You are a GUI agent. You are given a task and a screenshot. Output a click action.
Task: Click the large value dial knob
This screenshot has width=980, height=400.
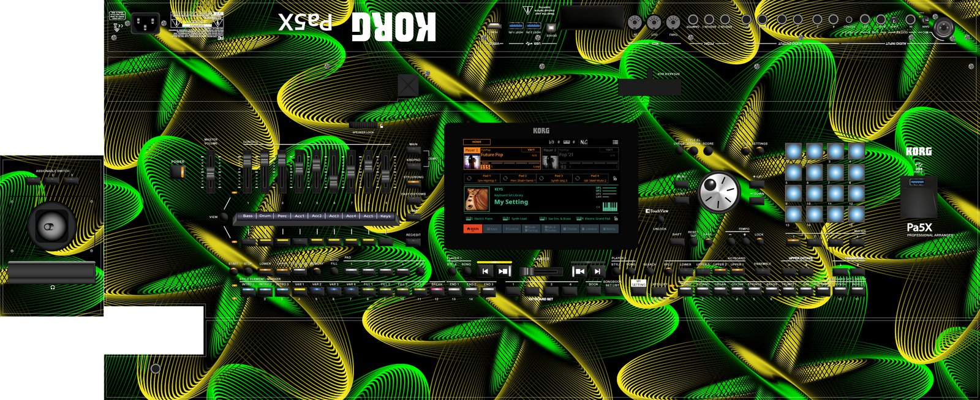tap(718, 192)
